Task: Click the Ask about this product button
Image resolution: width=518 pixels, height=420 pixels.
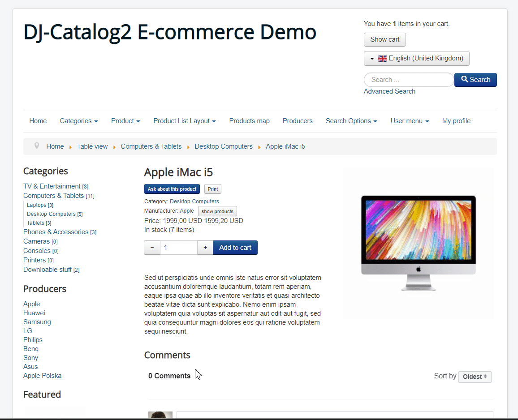Action: coord(172,189)
